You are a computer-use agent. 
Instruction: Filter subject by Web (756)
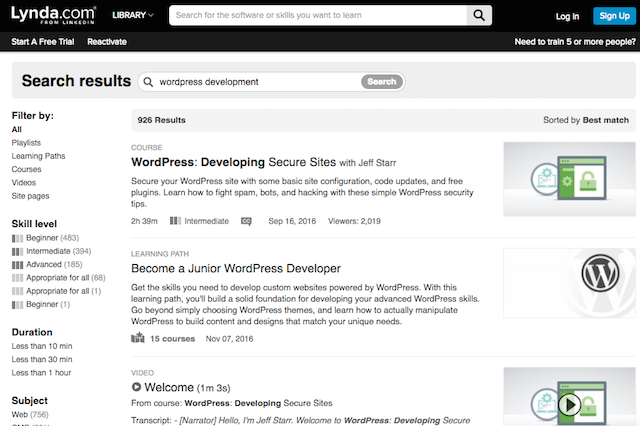coord(30,415)
